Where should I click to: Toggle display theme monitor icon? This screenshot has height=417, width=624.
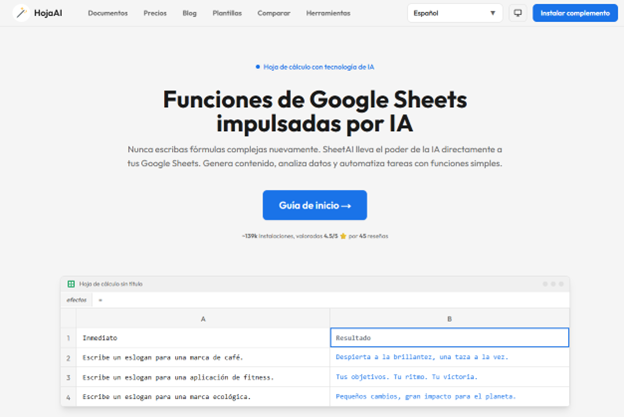518,13
